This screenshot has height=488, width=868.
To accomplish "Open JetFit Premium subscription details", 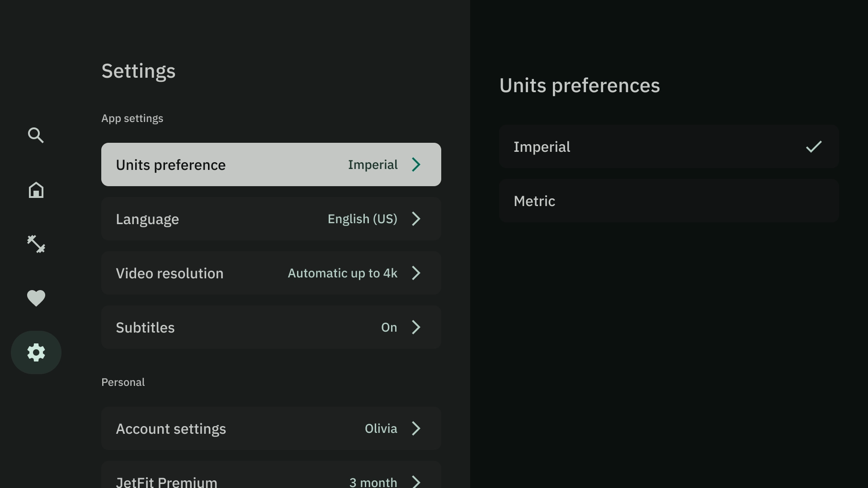I will pos(271,480).
